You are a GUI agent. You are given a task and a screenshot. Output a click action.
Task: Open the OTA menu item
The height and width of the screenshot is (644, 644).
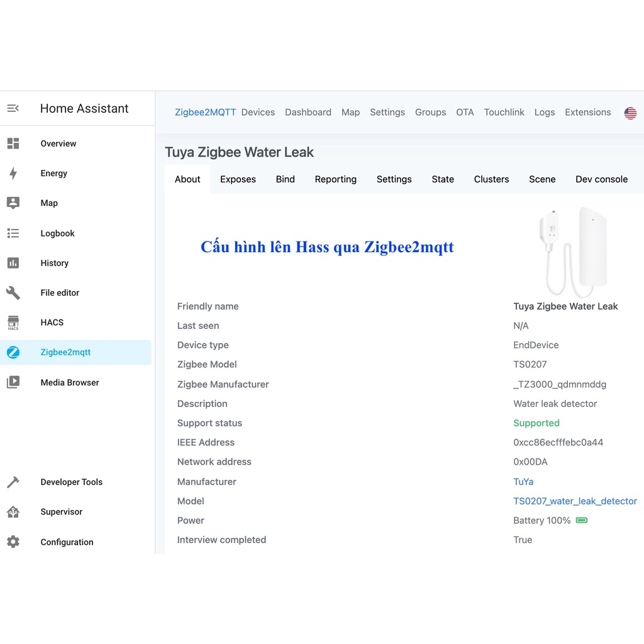(x=465, y=113)
